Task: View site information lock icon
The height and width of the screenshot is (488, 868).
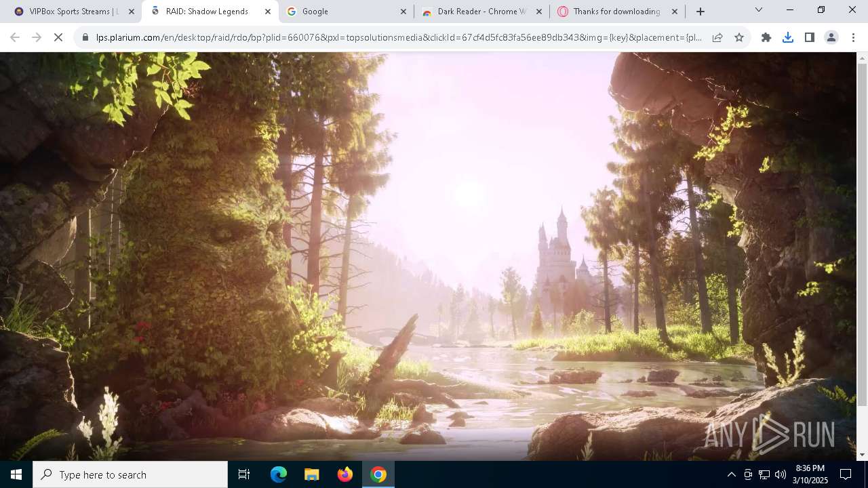Action: coord(85,37)
